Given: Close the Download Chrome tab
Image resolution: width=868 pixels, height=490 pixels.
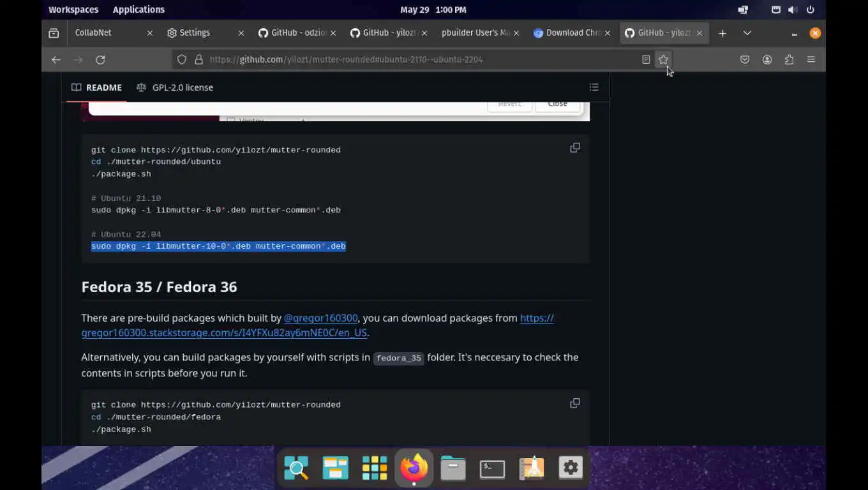Looking at the screenshot, I should point(608,33).
